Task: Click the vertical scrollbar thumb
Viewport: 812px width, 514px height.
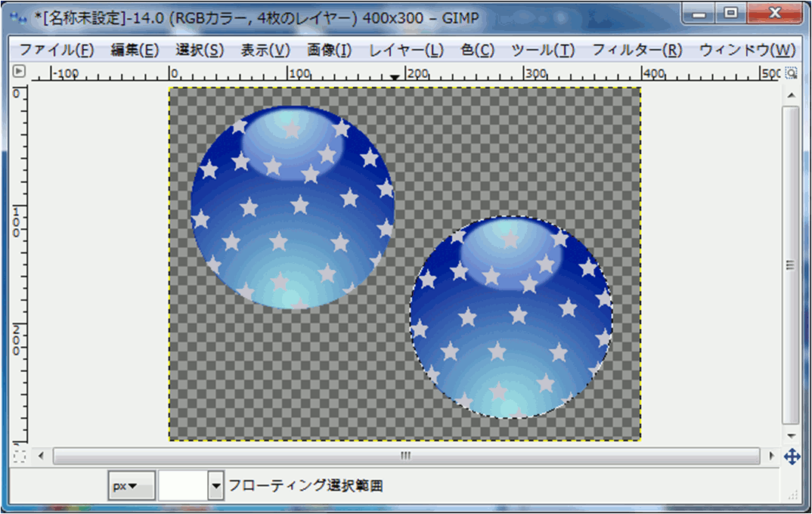Action: click(x=791, y=265)
